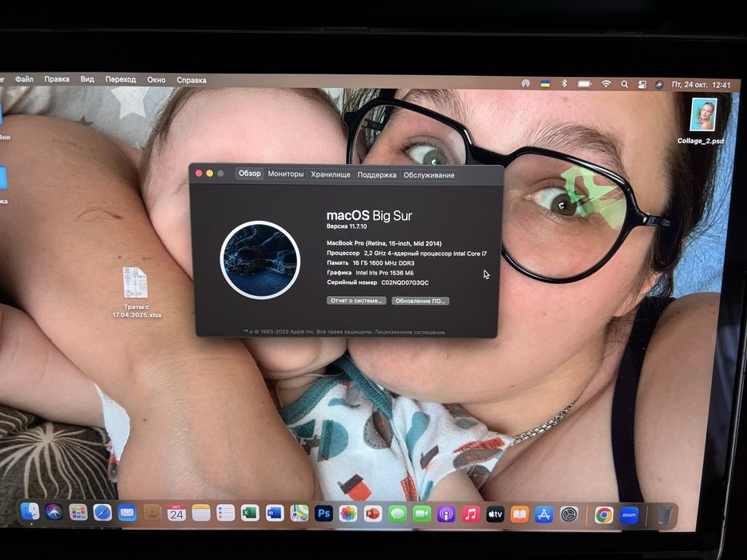Open Finder from the Dock

click(x=30, y=511)
